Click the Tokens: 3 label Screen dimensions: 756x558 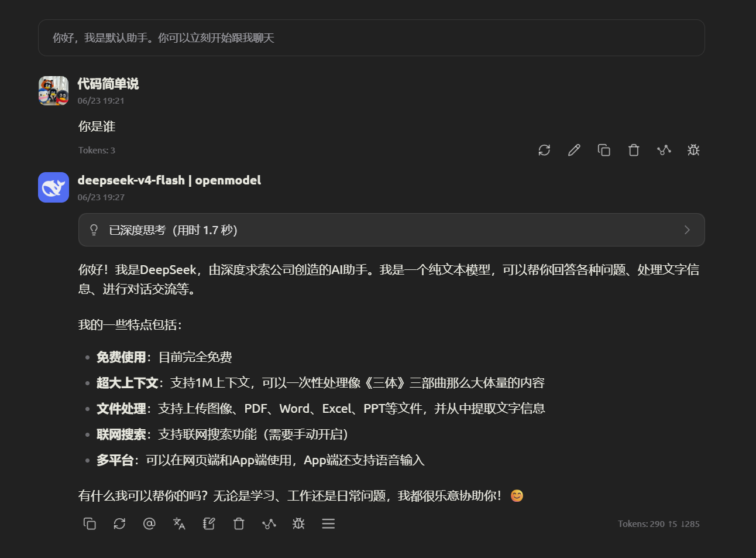coord(97,150)
